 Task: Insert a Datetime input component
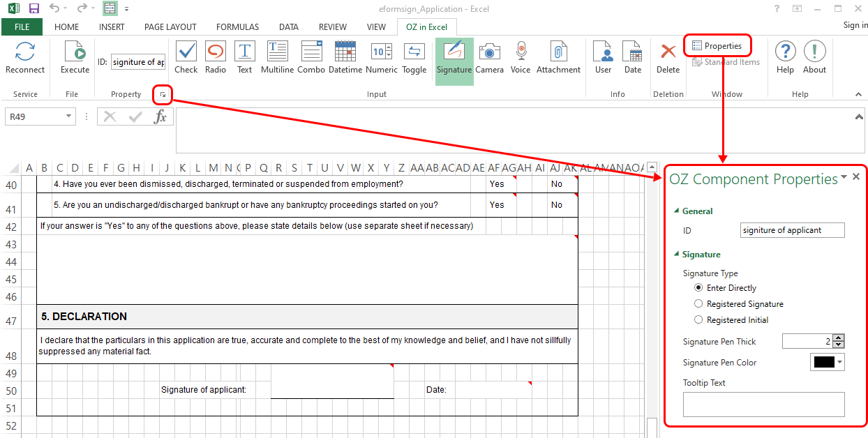345,58
